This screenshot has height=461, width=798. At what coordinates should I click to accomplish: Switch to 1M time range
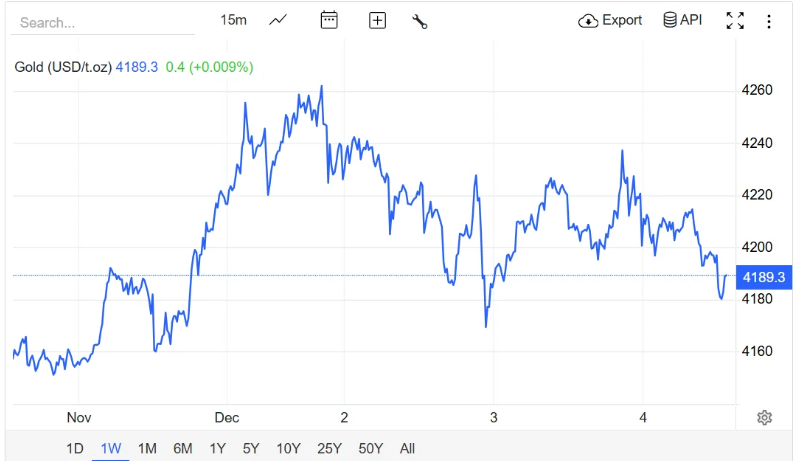[147, 448]
